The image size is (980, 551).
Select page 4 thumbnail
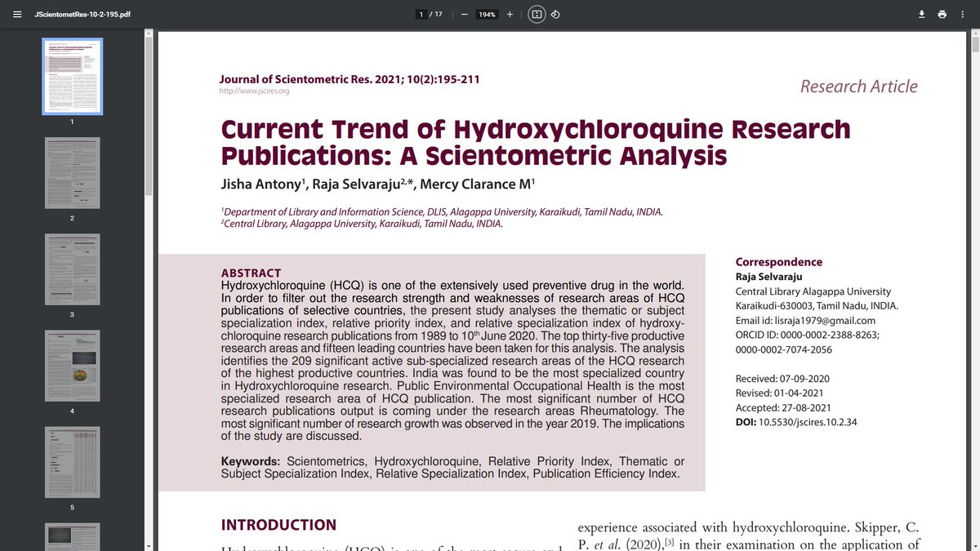click(72, 366)
